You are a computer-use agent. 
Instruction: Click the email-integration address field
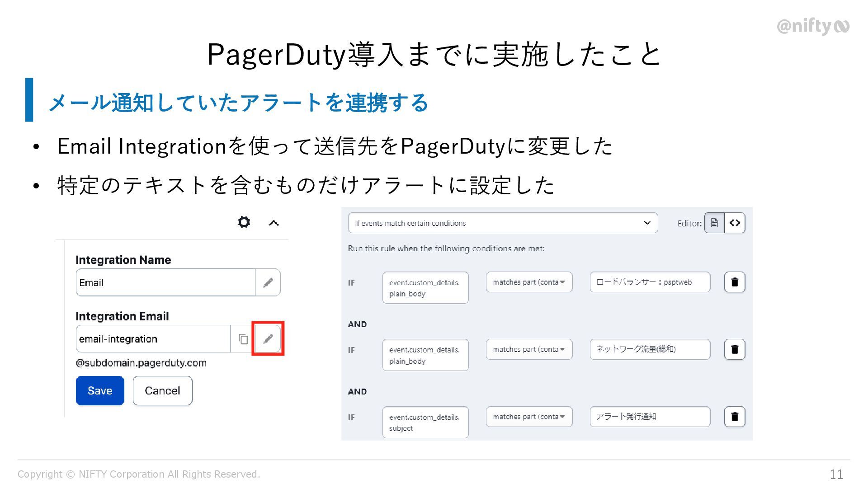[x=153, y=338]
